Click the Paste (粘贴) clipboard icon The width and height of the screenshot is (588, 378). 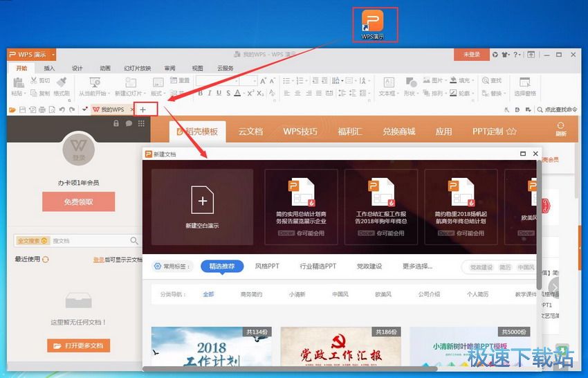click(19, 82)
